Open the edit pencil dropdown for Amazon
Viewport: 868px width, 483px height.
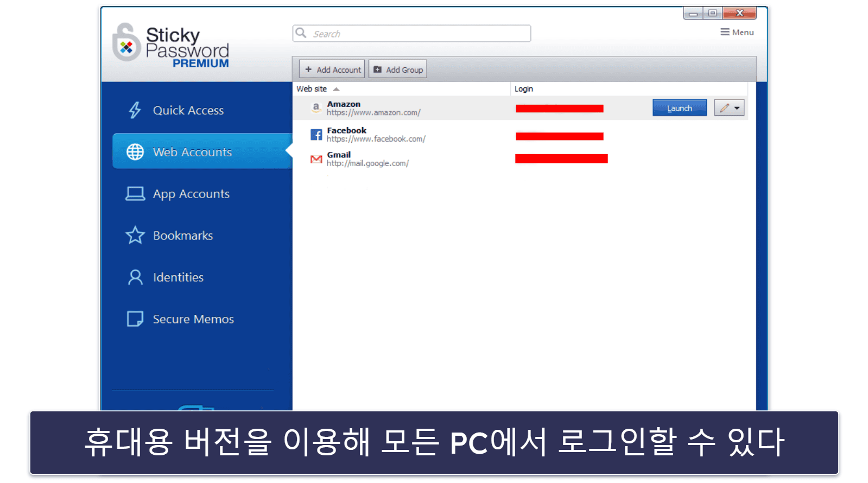coord(729,108)
